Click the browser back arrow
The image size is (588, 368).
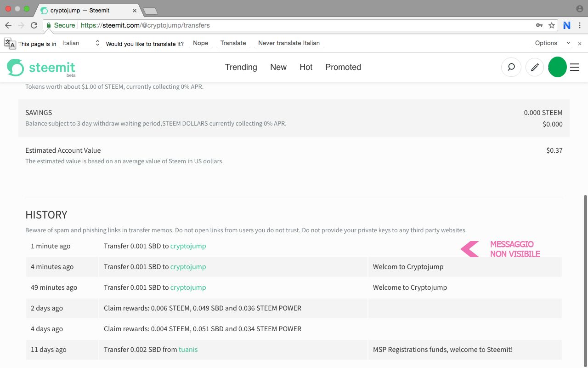tap(8, 25)
